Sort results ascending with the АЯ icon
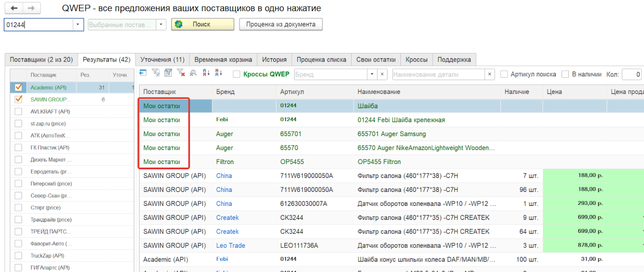The image size is (644, 272). click(x=205, y=73)
